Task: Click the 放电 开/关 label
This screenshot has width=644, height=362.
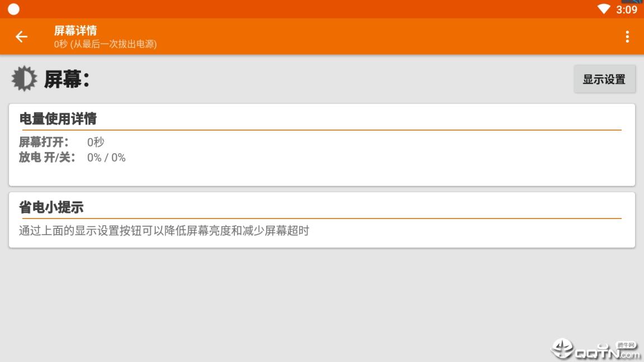Action: click(47, 158)
